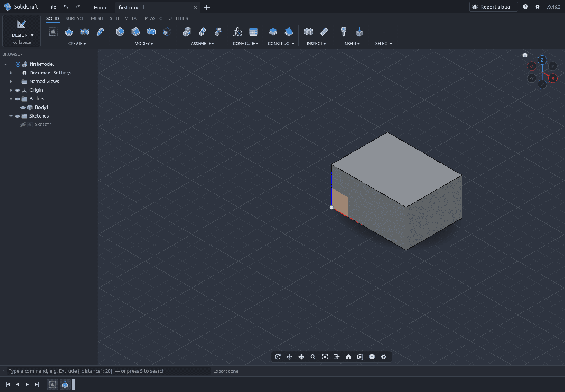Switch to the SHEET METAL tab
This screenshot has width=565, height=392.
pyautogui.click(x=124, y=18)
